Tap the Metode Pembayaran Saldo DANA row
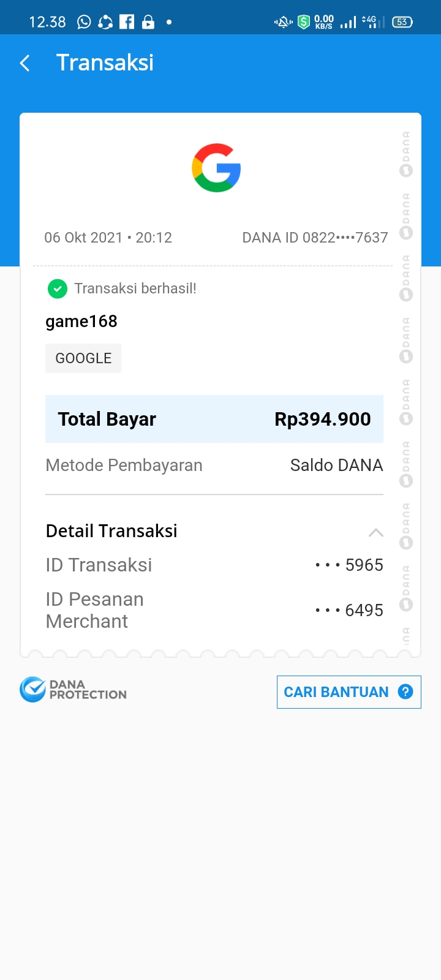This screenshot has width=441, height=980. (x=214, y=466)
